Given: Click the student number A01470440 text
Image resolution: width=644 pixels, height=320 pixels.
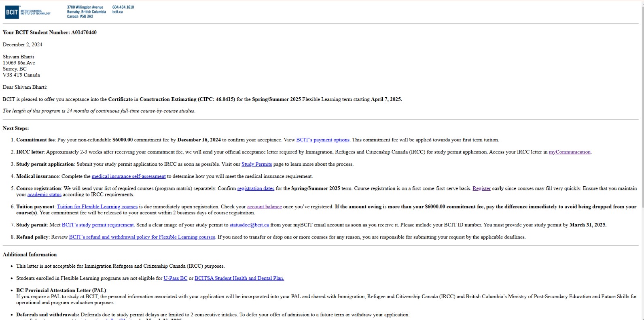Looking at the screenshot, I should click(84, 32).
